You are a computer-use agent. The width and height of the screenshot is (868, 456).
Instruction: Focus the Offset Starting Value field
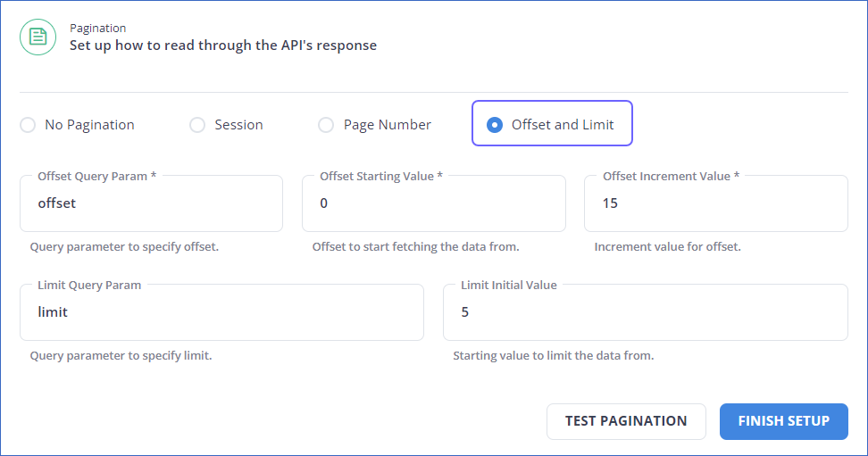433,203
